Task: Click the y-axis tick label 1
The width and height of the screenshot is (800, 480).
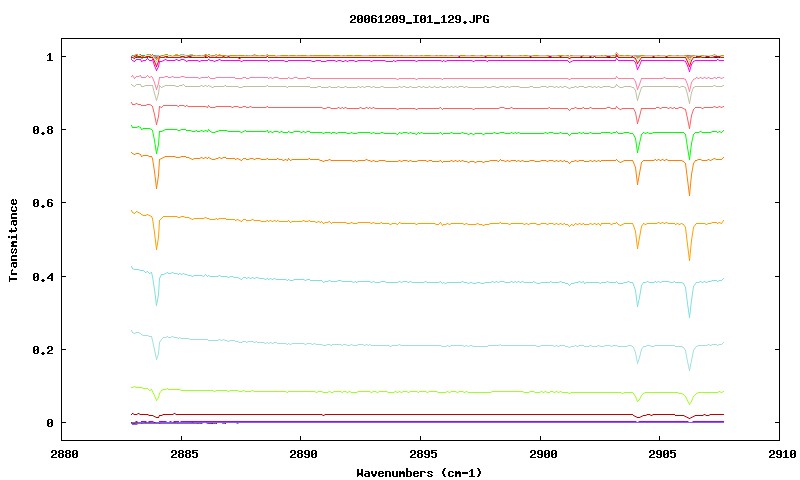Action: click(x=49, y=57)
